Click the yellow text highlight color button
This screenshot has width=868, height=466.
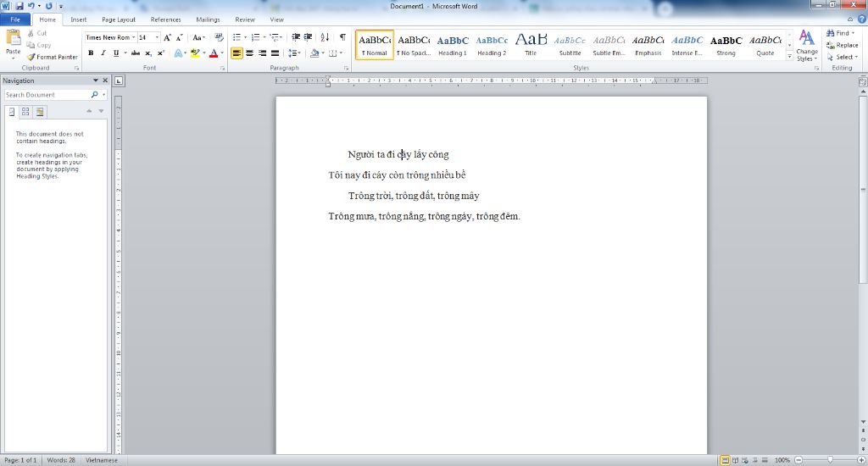coord(195,53)
